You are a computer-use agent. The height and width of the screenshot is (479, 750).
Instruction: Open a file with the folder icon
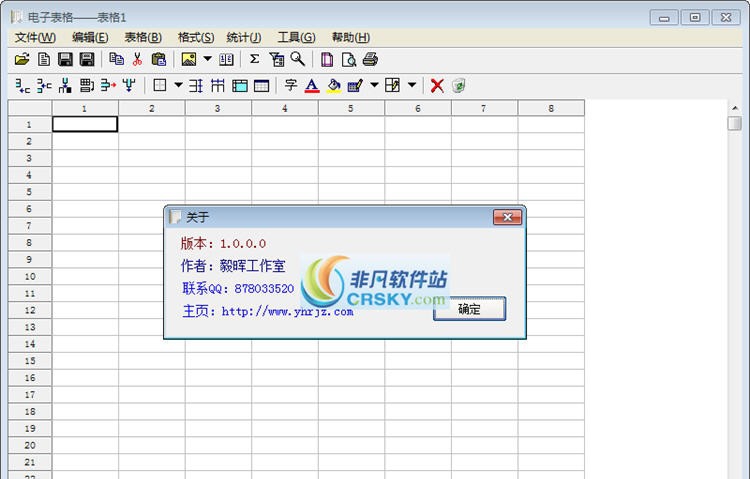(22, 59)
